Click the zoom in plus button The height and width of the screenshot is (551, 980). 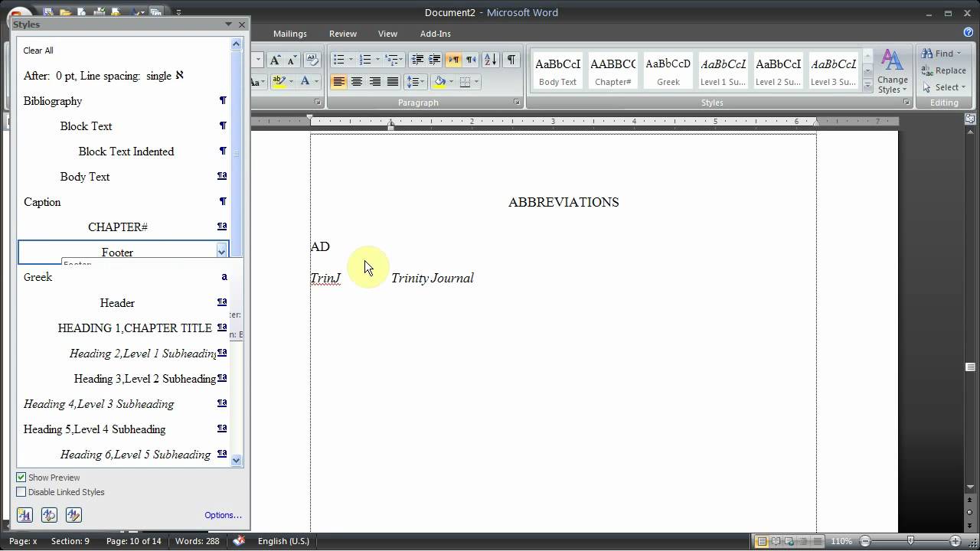click(955, 541)
